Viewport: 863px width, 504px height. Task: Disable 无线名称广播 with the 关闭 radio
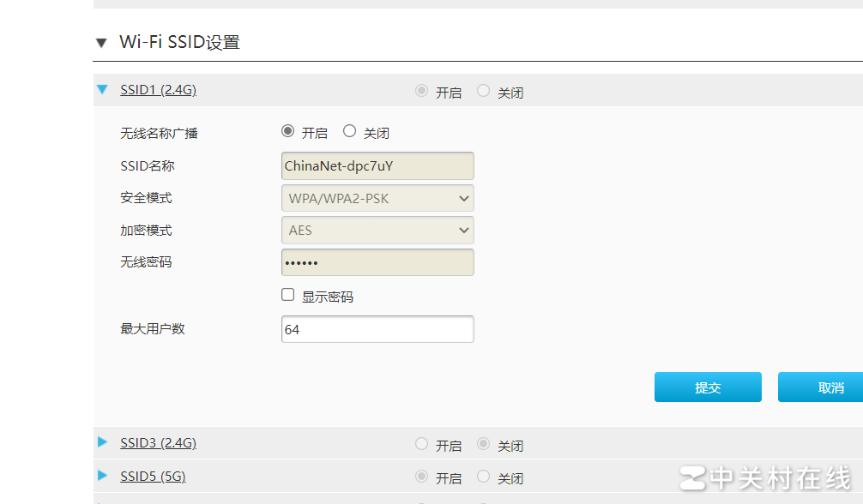tap(349, 131)
